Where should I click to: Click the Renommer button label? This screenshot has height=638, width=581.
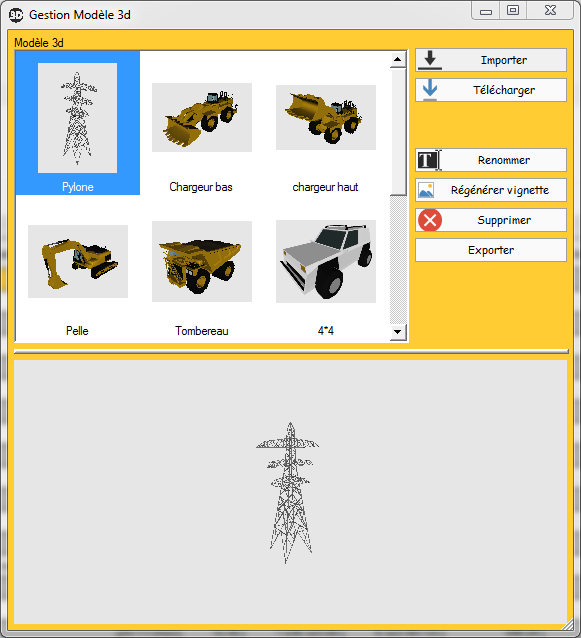(504, 160)
